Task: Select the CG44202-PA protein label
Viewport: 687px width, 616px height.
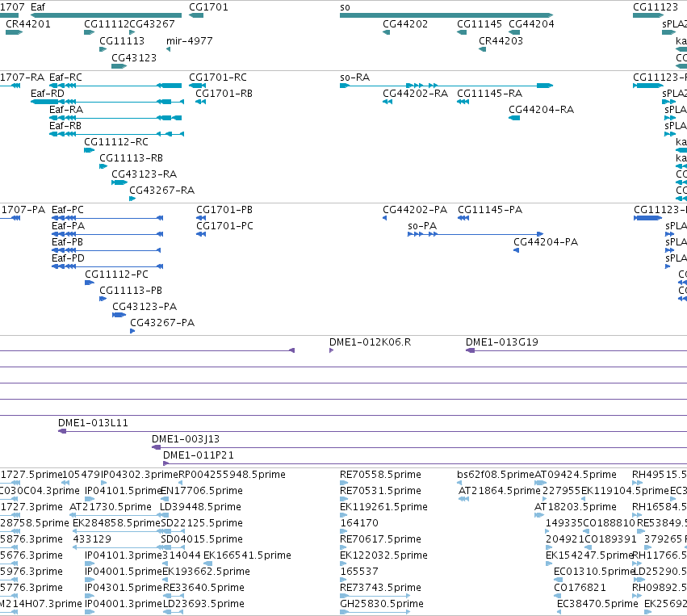Action: pos(415,210)
